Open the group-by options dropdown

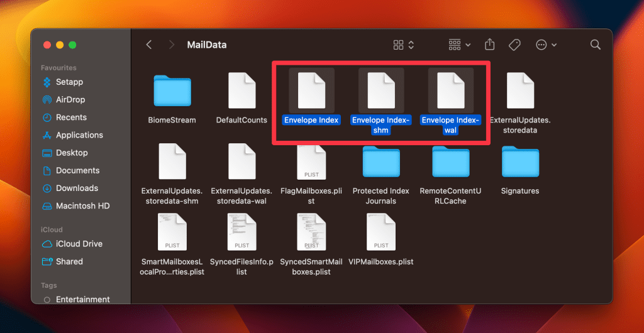tap(459, 45)
